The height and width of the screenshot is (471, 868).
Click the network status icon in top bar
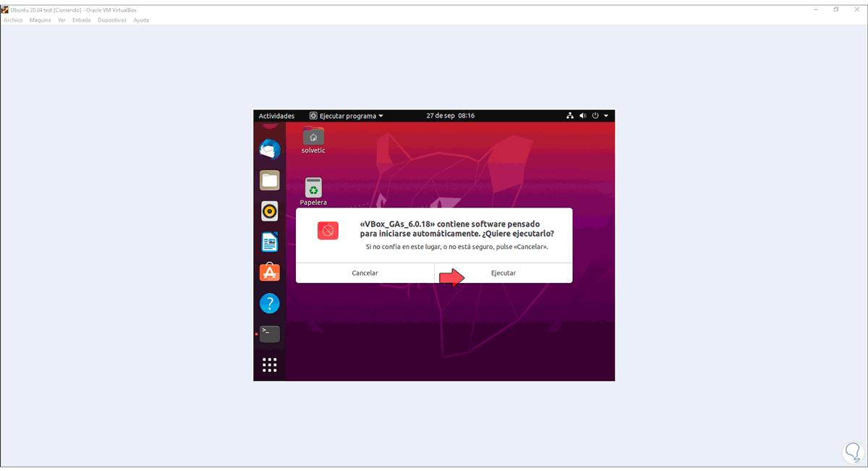[570, 116]
